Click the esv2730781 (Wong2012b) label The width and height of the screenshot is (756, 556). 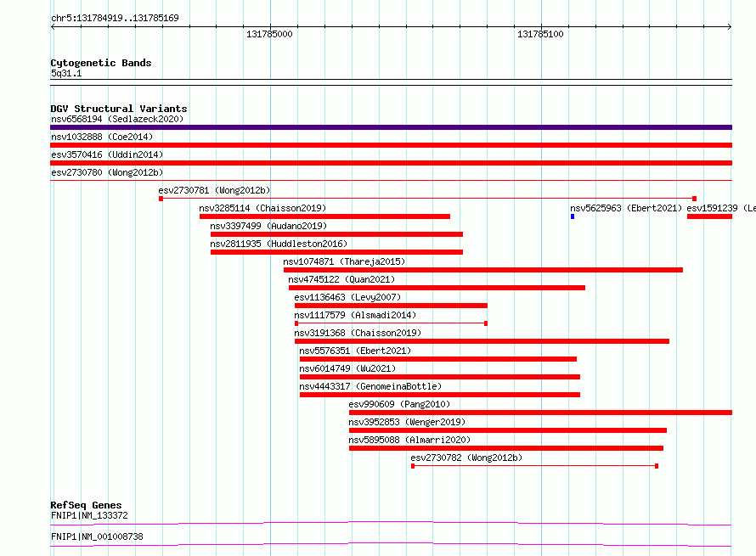[214, 190]
